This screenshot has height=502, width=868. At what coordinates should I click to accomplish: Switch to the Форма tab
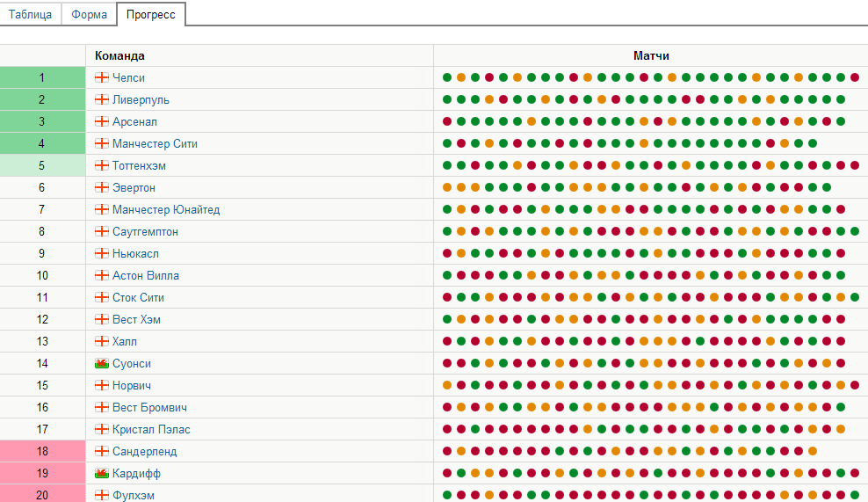(x=89, y=14)
